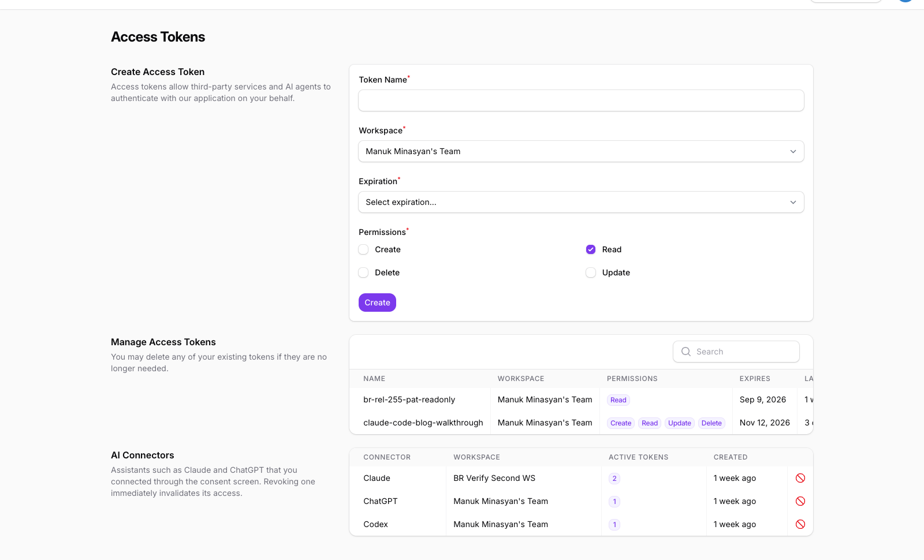
Task: Click active tokens badge 2 for Claude
Action: pos(614,479)
